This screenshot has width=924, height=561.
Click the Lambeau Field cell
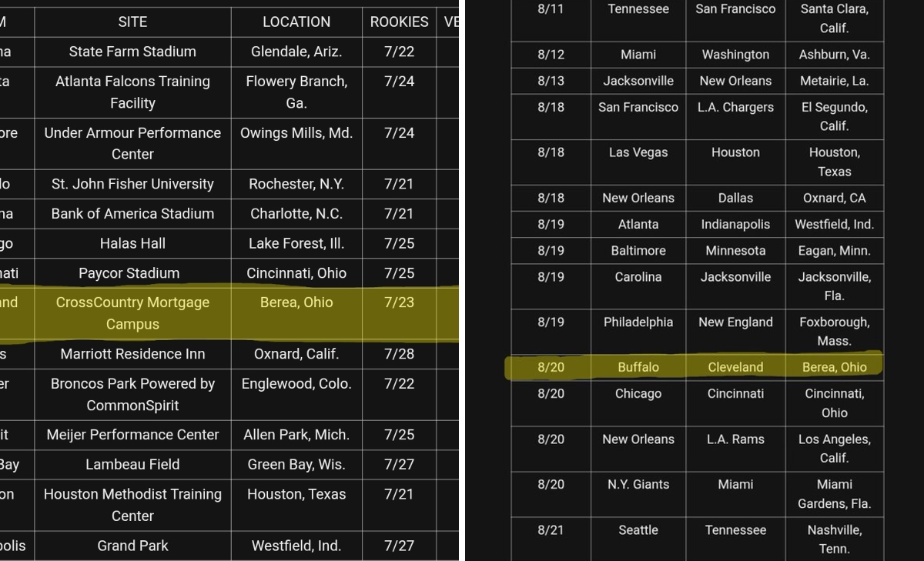132,464
